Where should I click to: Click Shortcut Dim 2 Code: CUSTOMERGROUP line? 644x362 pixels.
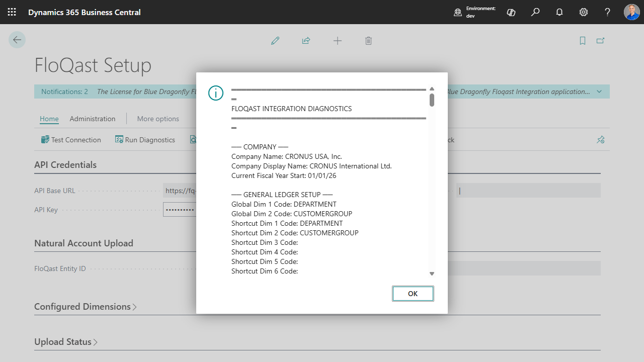pos(295,233)
